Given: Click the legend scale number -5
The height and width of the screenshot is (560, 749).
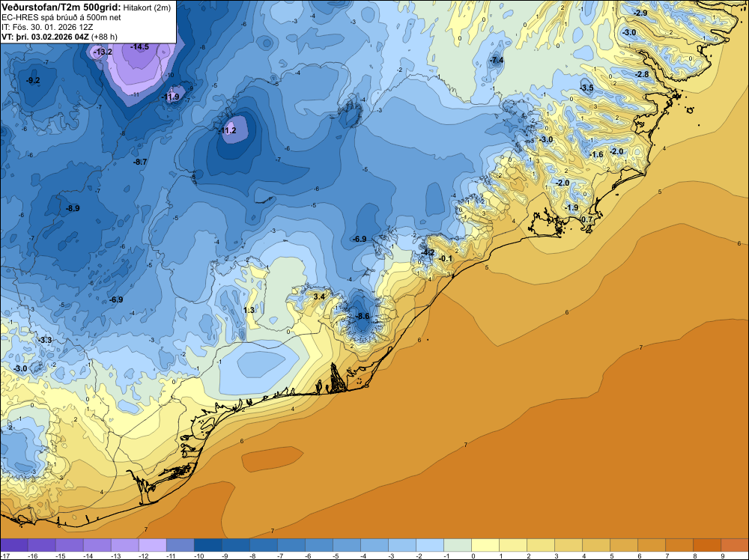Looking at the screenshot, I should pos(337,556).
